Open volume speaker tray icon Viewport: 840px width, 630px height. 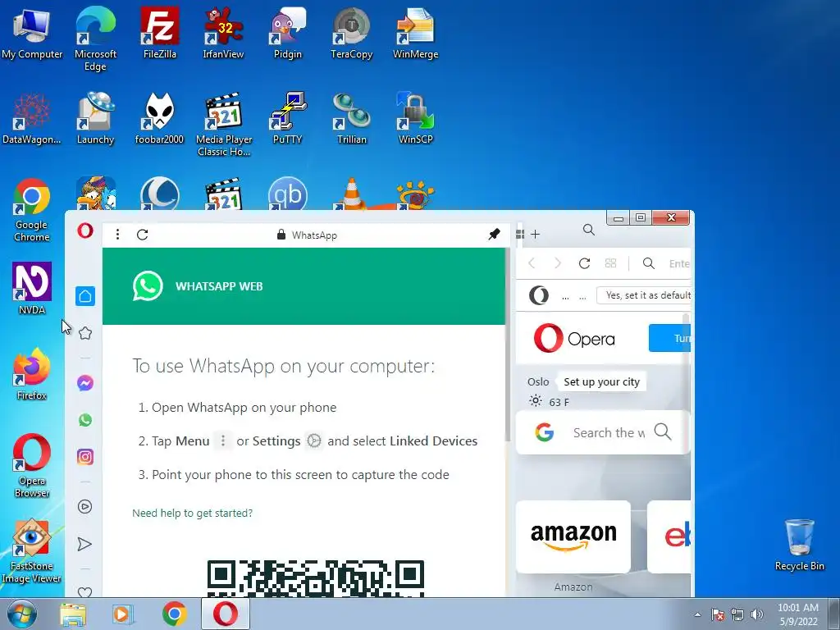756,614
